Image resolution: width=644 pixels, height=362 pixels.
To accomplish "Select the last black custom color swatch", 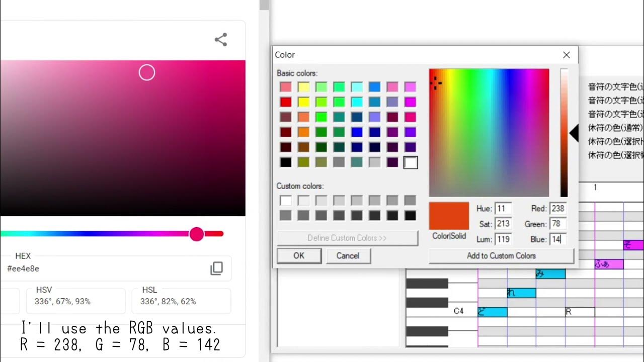I will (411, 215).
